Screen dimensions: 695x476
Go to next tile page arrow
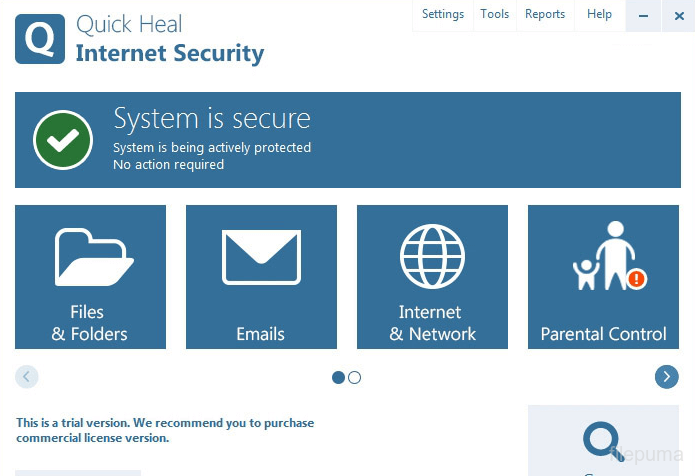(x=667, y=377)
